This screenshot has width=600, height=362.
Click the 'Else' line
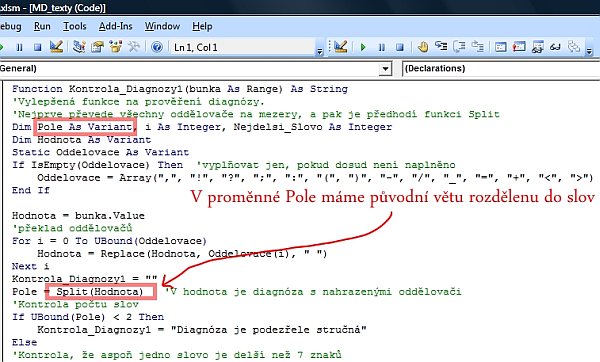(24, 342)
